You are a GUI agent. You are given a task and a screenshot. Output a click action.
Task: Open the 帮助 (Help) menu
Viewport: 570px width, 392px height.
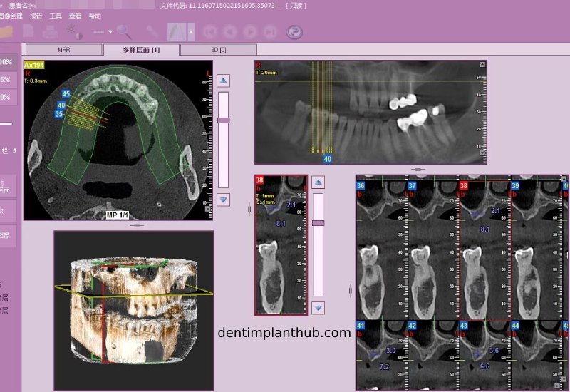pos(95,16)
